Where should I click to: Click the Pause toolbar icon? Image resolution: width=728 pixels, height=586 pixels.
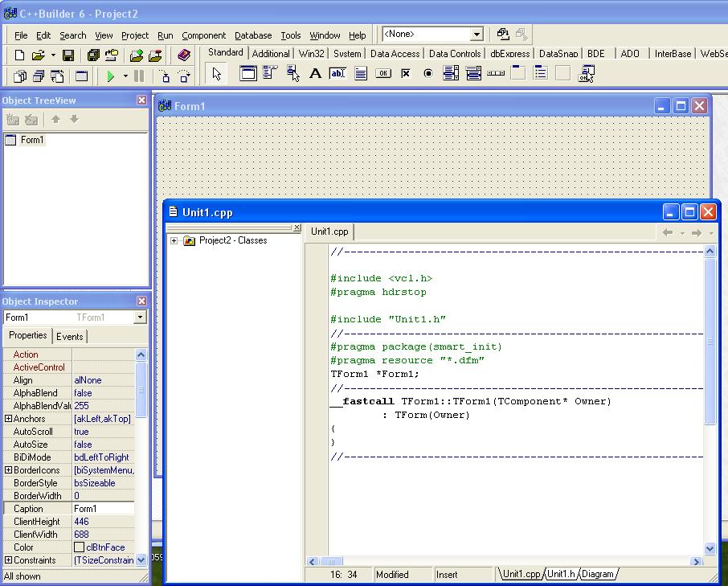pos(139,76)
